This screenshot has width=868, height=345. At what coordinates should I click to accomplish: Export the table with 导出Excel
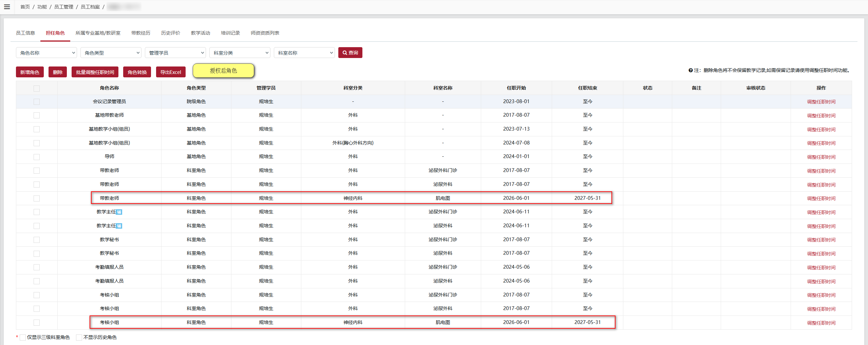click(171, 72)
